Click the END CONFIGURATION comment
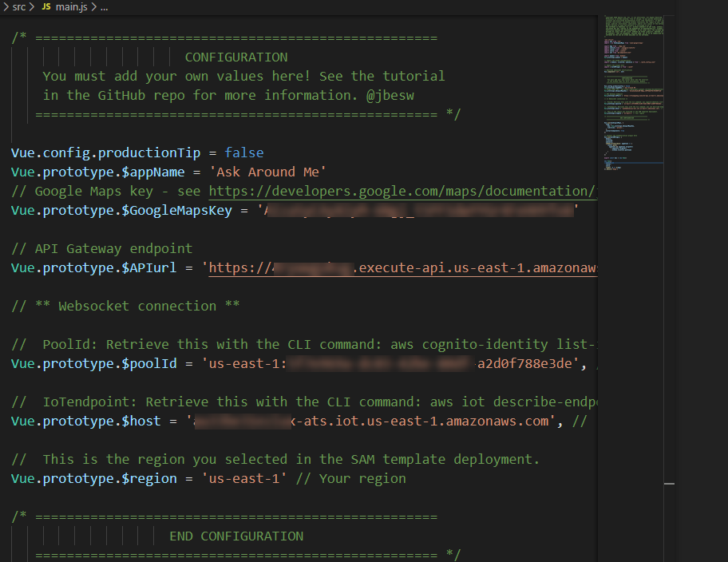This screenshot has height=562, width=728. tap(235, 536)
